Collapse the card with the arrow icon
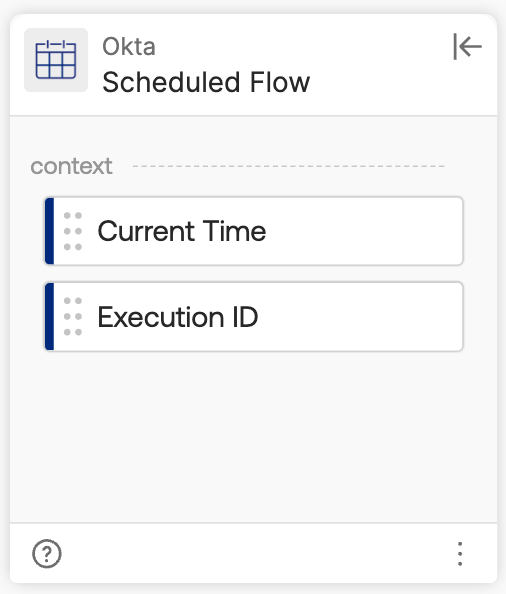506x594 pixels. (467, 47)
